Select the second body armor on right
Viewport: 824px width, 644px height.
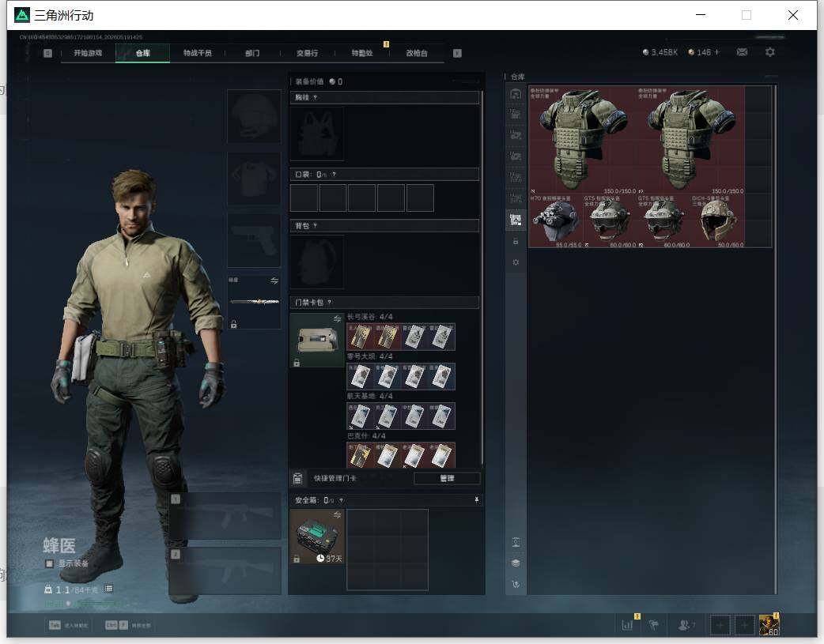(x=690, y=140)
